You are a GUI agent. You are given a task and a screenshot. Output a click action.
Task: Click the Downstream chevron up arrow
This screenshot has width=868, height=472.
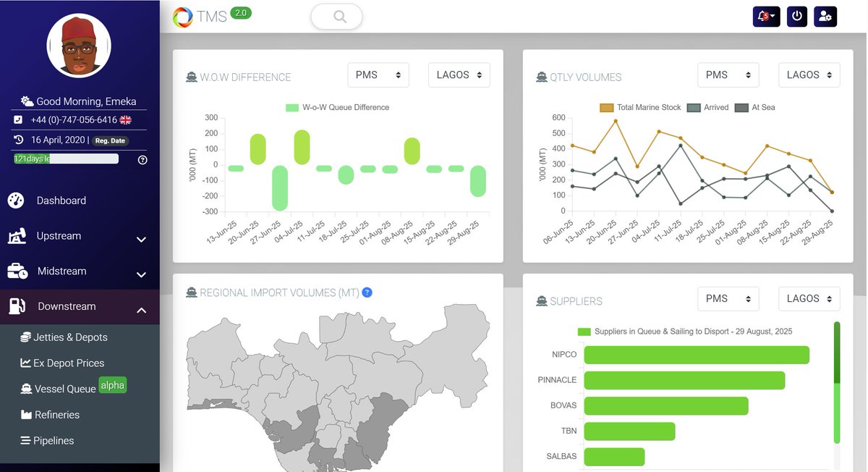142,310
